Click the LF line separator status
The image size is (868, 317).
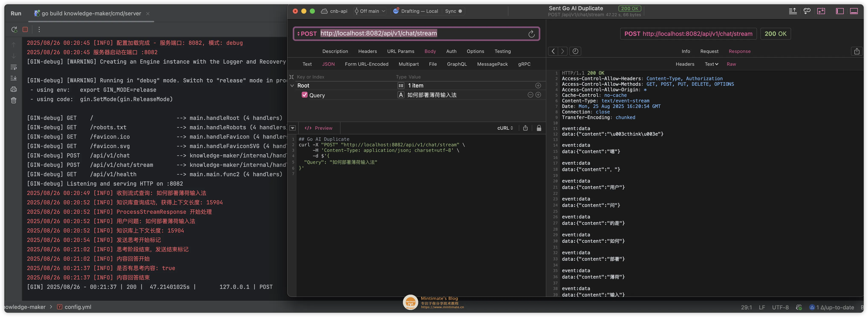pos(762,308)
